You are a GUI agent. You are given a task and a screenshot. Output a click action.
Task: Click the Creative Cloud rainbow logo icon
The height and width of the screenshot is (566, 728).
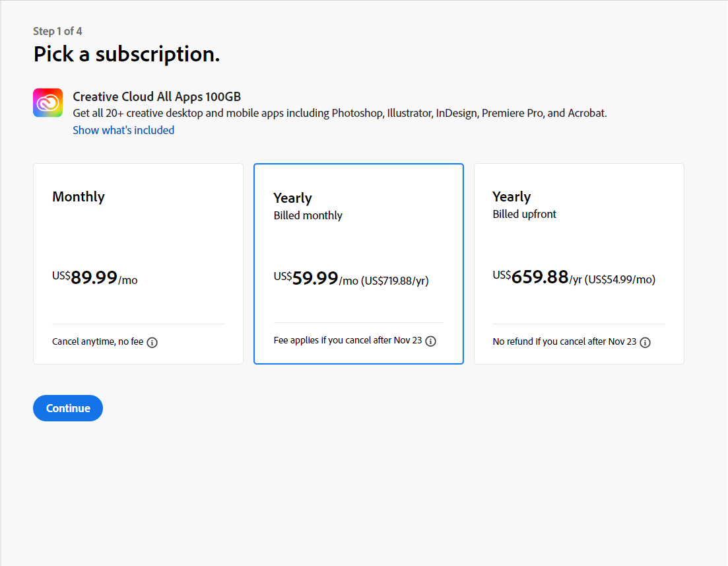coord(48,103)
